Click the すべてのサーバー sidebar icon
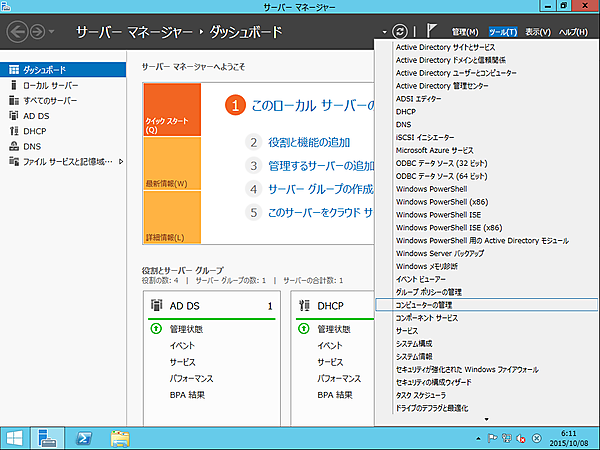The width and height of the screenshot is (600, 450). pos(13,101)
